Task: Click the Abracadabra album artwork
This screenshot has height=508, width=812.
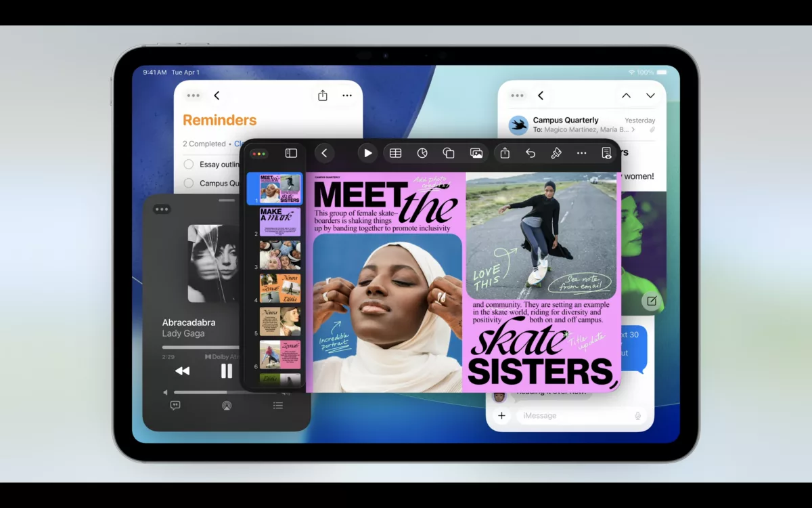Action: tap(214, 263)
